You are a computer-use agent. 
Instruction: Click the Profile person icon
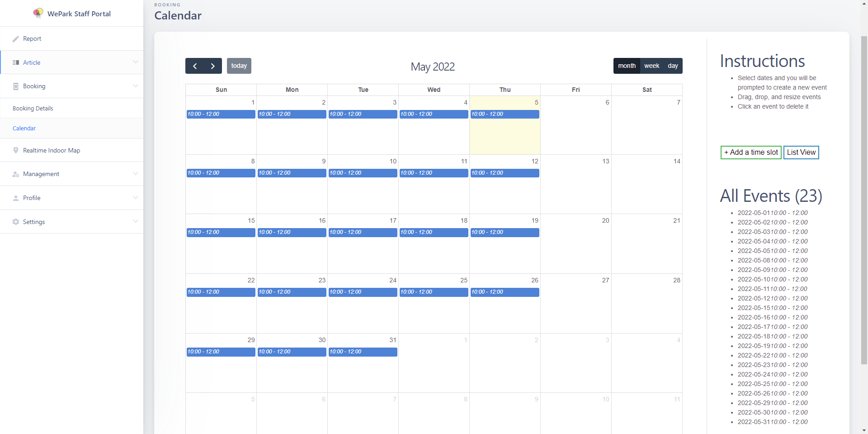tap(16, 198)
